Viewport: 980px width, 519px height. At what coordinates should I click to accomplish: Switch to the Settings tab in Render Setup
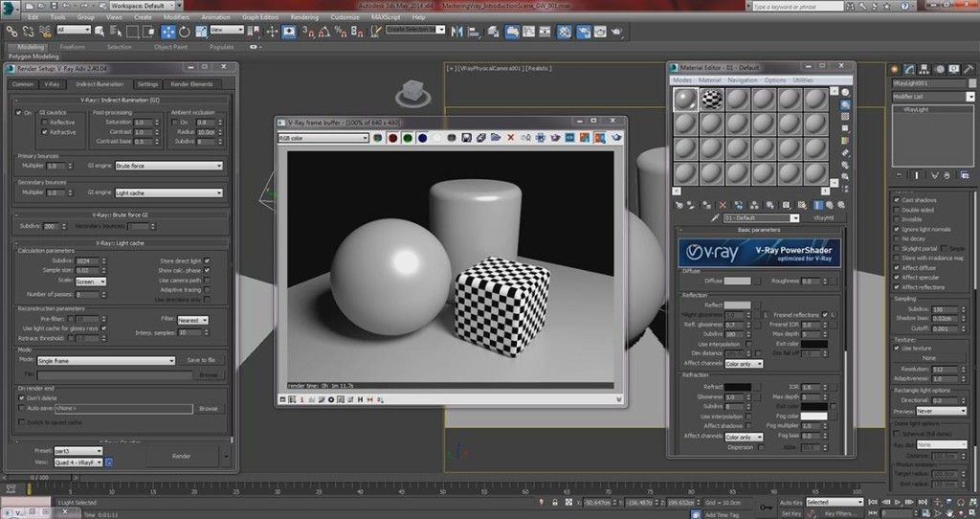[x=147, y=84]
